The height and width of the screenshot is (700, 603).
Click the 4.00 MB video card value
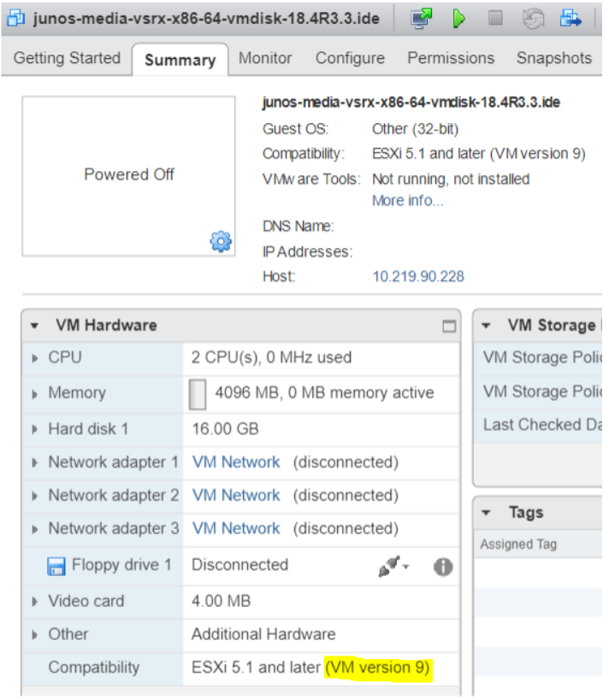(x=221, y=602)
